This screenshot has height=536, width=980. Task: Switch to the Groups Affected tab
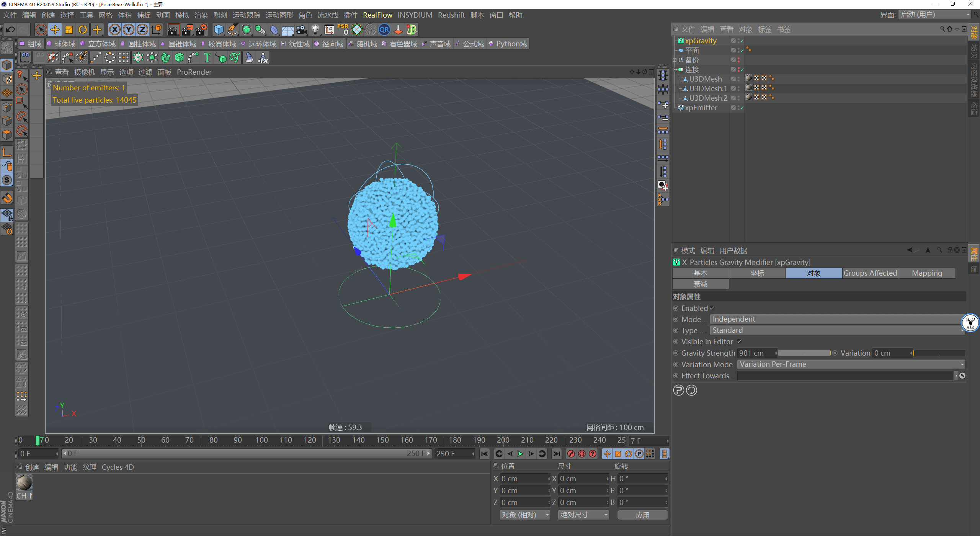pos(870,273)
